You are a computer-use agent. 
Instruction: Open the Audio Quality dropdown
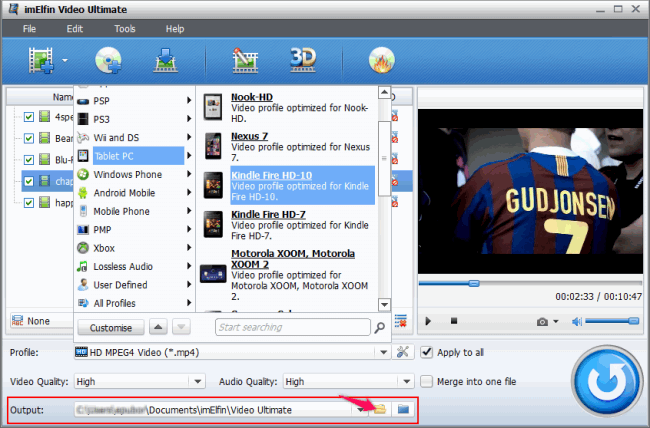tap(407, 382)
